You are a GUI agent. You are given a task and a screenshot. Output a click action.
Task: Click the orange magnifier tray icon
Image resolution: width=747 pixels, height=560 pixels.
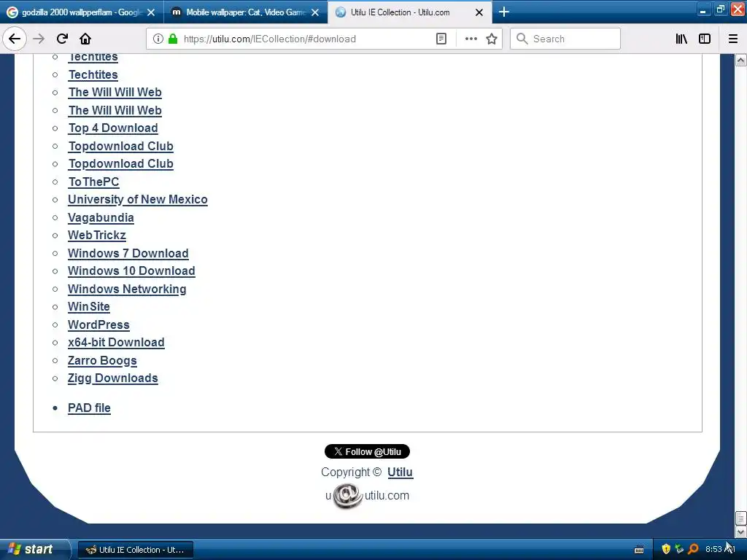(694, 549)
